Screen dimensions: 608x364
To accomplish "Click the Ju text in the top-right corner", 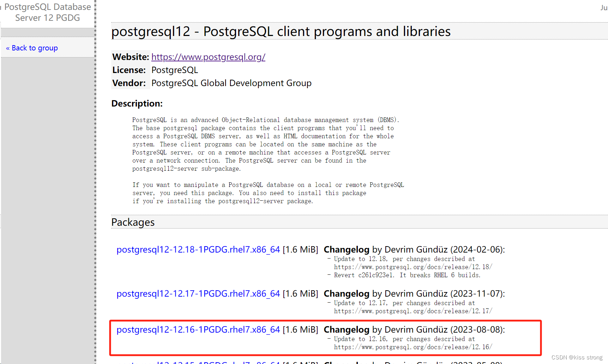I will [x=604, y=7].
